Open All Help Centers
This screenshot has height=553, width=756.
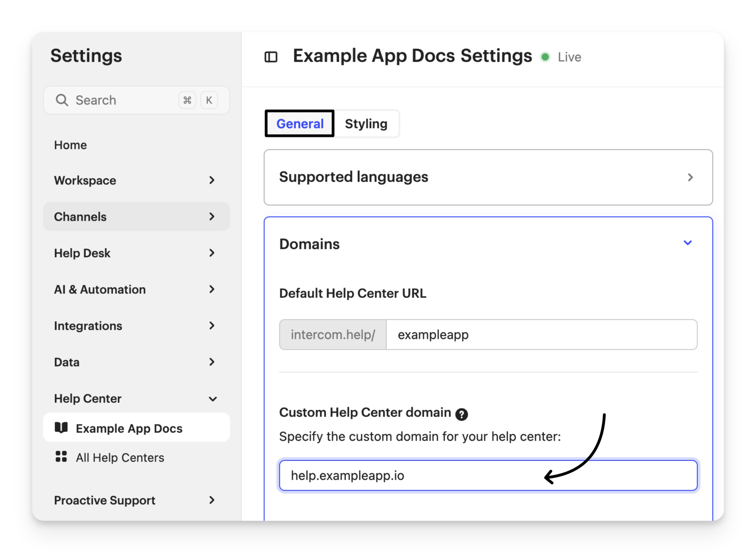pos(120,458)
